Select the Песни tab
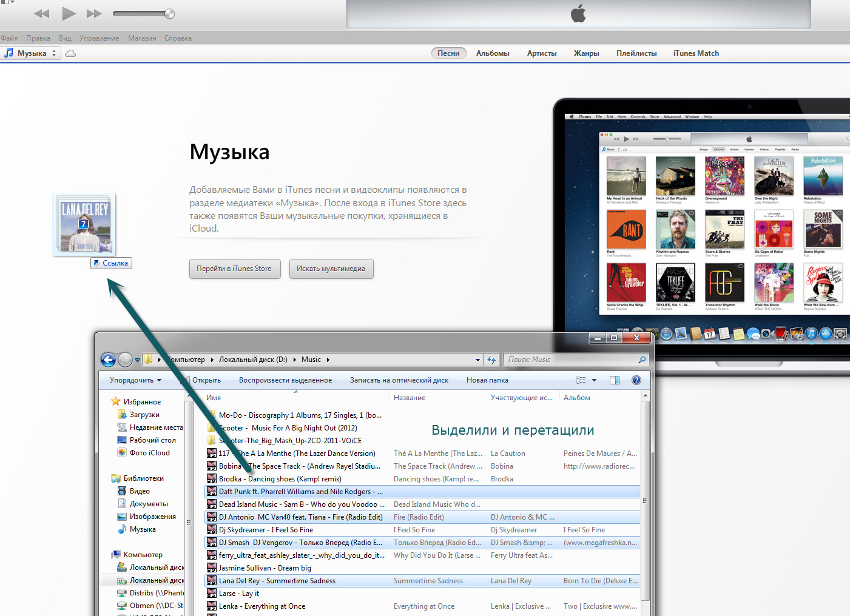 pos(449,53)
